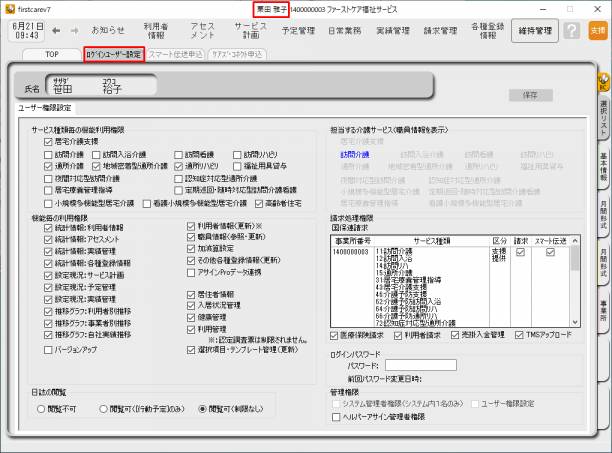Click the 訪問介護 service link
Screen dimensions: 612x453
click(x=353, y=155)
